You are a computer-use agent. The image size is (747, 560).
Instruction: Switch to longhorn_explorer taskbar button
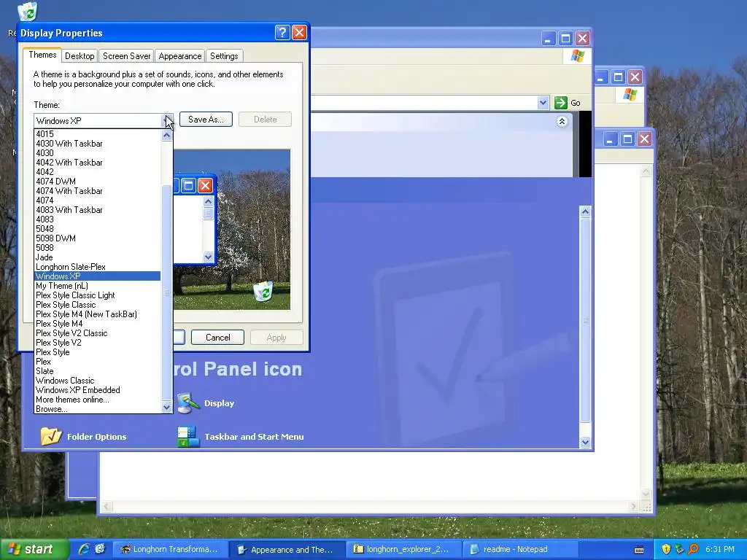404,549
